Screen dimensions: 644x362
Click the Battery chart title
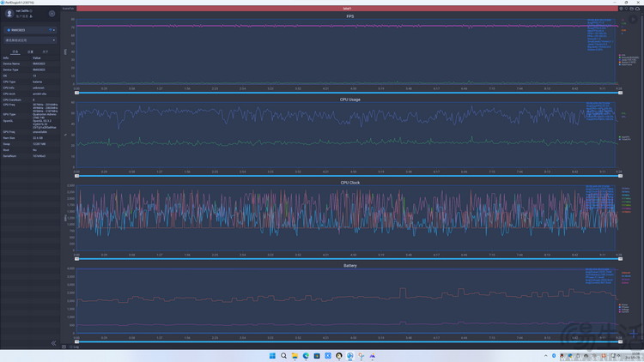(350, 266)
